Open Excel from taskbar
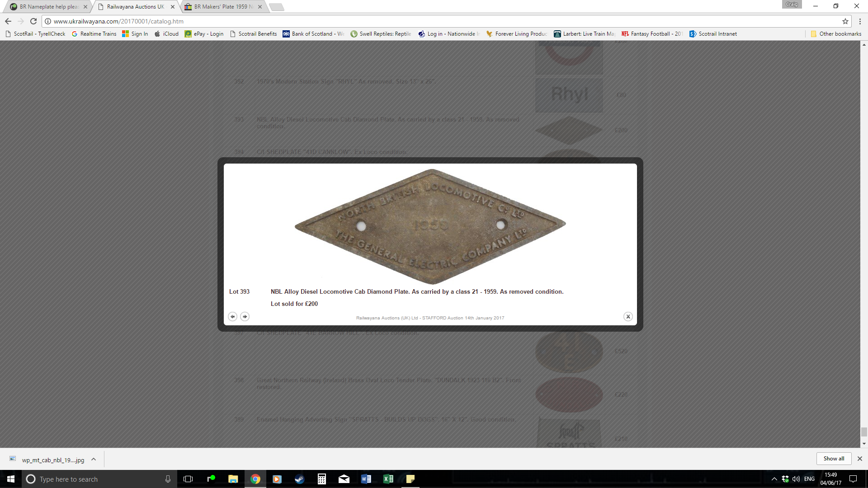 pyautogui.click(x=388, y=479)
